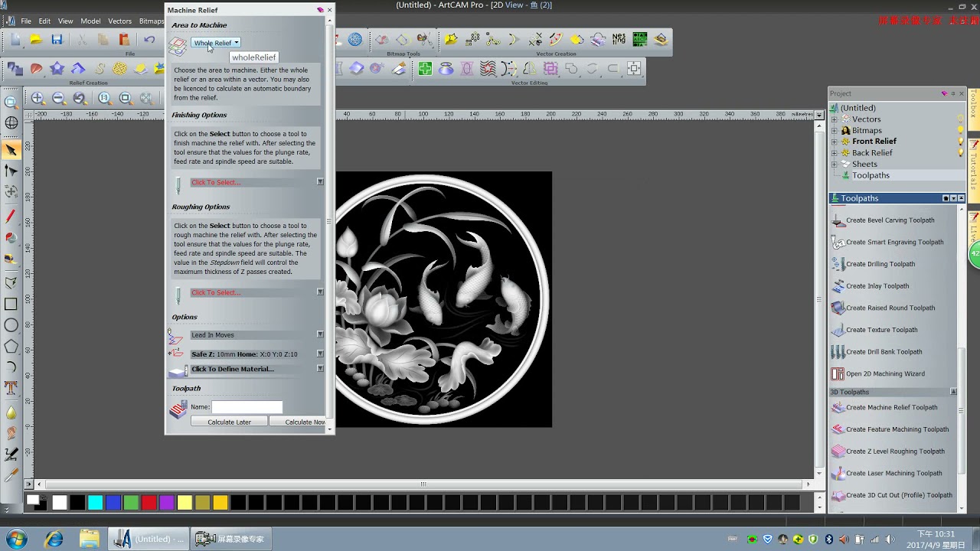
Task: Select the Zoom In magnifier tool
Action: (x=38, y=98)
